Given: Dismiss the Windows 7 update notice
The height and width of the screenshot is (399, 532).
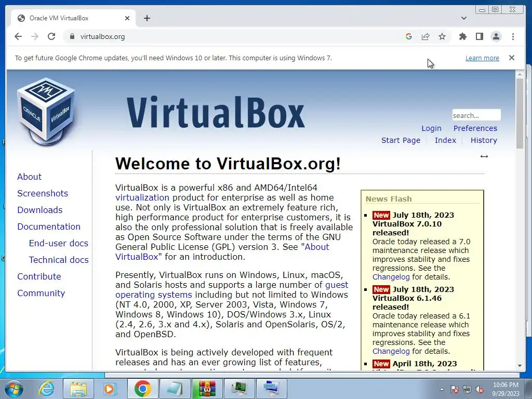Looking at the screenshot, I should pos(512,58).
